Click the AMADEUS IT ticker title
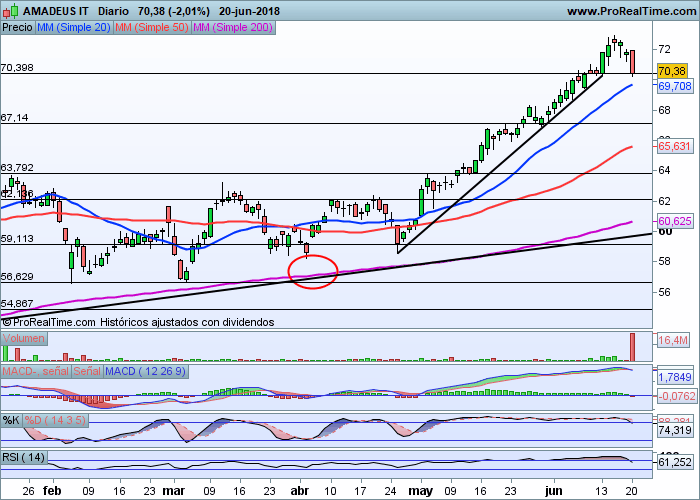 (56, 11)
